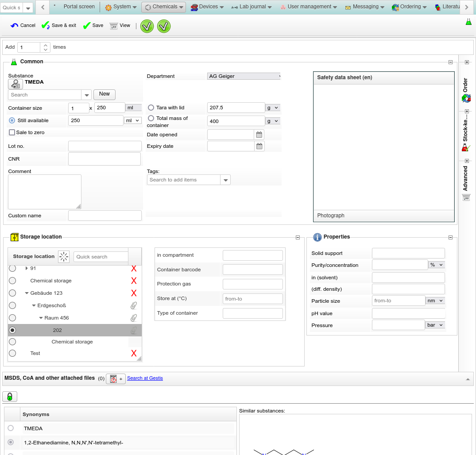Select the Tara with lid radio button

[151, 108]
